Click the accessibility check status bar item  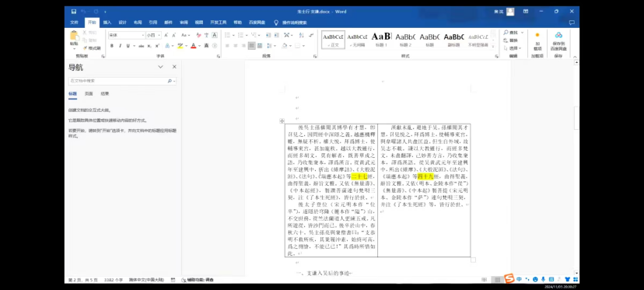(x=198, y=280)
